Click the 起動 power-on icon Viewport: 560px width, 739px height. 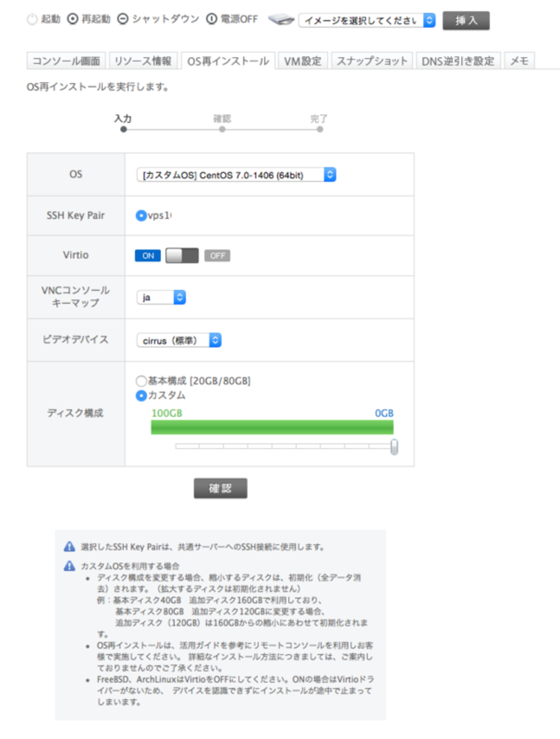[32, 19]
